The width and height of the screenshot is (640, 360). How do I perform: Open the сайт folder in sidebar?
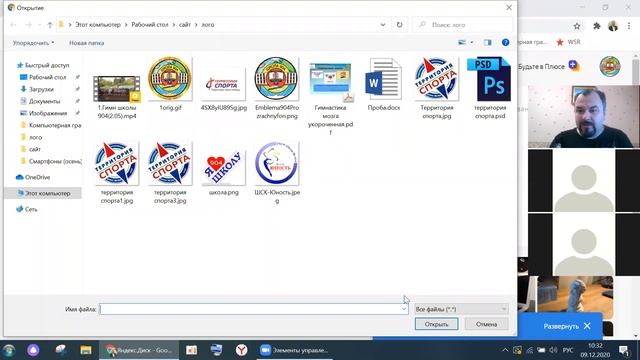coord(31,149)
